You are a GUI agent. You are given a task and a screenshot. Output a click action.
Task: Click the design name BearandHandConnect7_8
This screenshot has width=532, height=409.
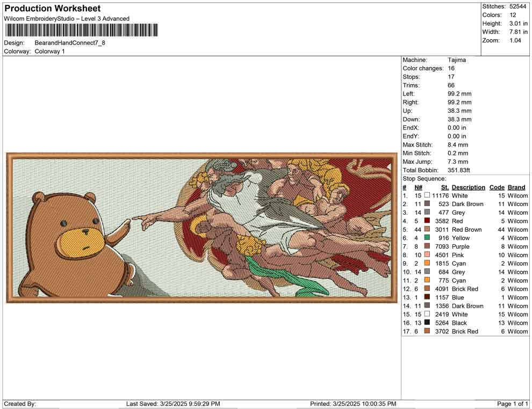[x=70, y=43]
